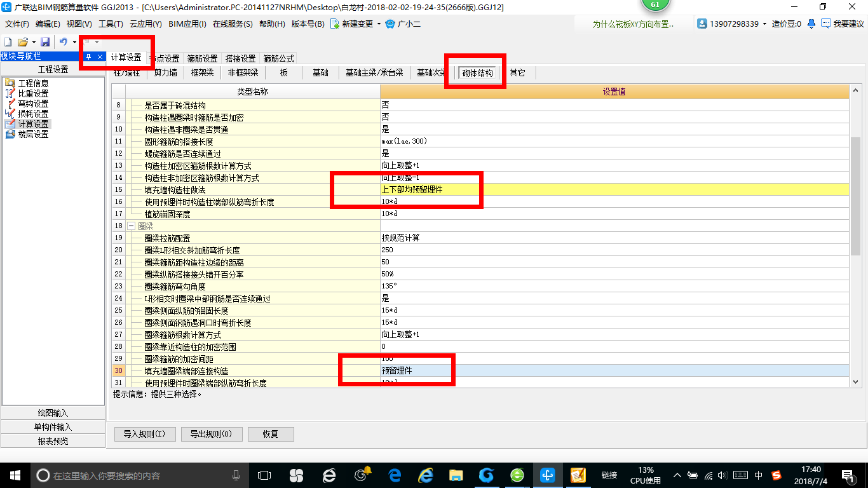Select 损耗设置 in navigation tree
Viewport: 868px width, 488px height.
point(33,114)
